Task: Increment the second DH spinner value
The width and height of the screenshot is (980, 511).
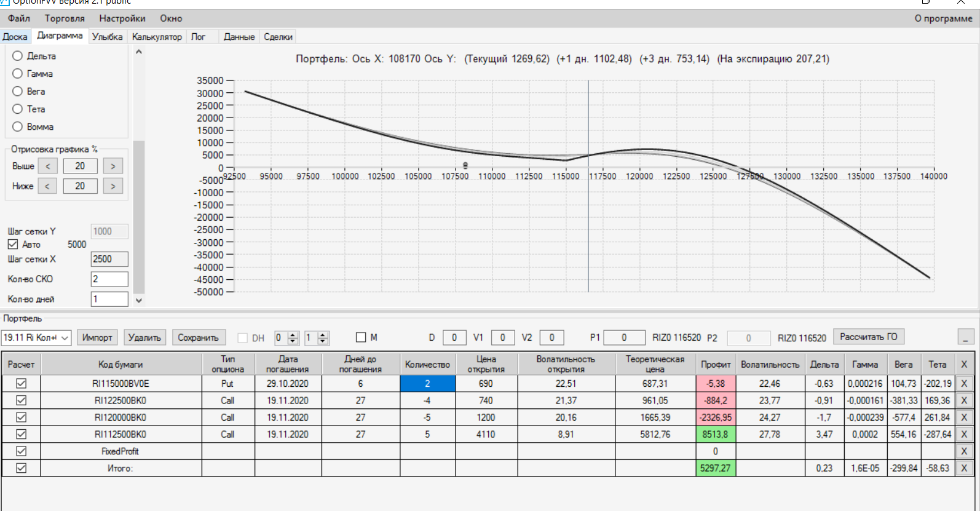Action: pyautogui.click(x=323, y=335)
